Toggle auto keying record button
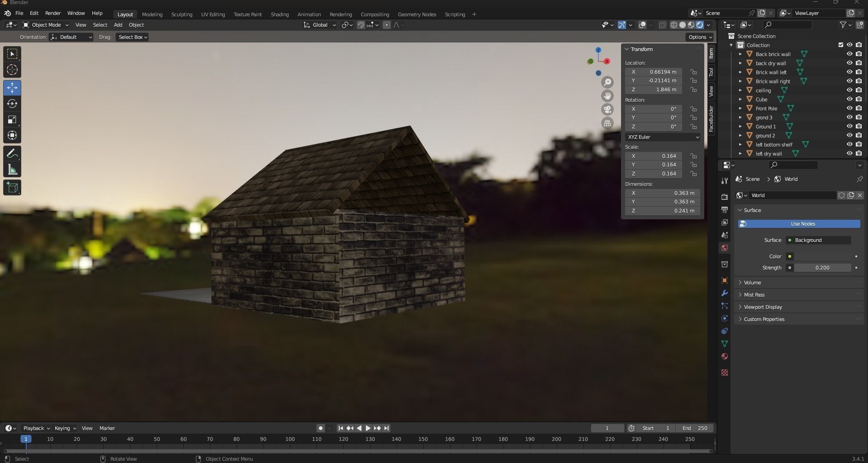This screenshot has width=868, height=463. 321,428
